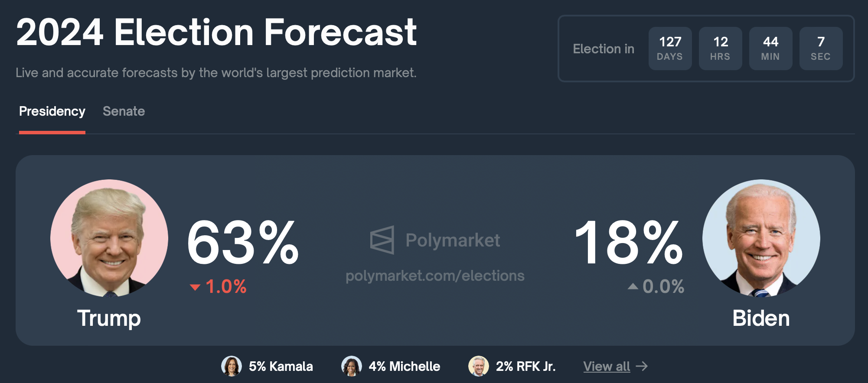Open Trump's circular portrait photo
This screenshot has width=868, height=383.
point(109,238)
